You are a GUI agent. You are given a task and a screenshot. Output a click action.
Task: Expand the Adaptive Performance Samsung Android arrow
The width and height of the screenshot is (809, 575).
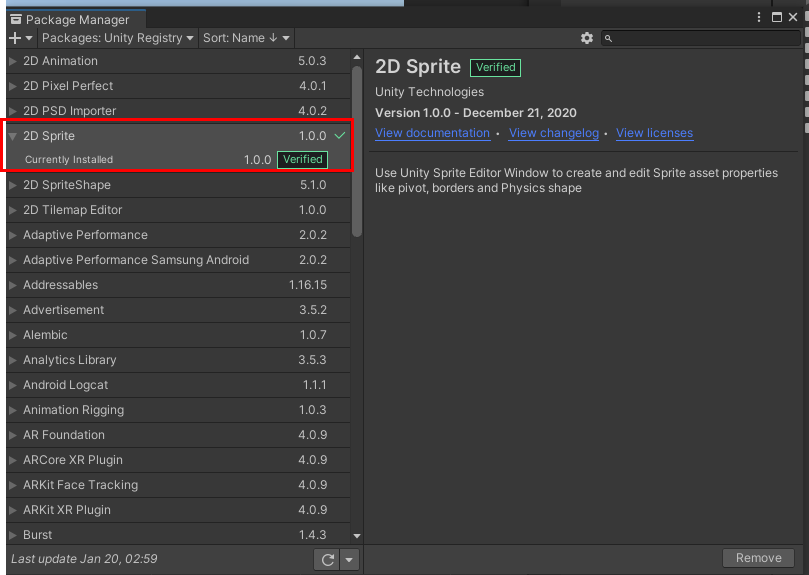tap(13, 260)
